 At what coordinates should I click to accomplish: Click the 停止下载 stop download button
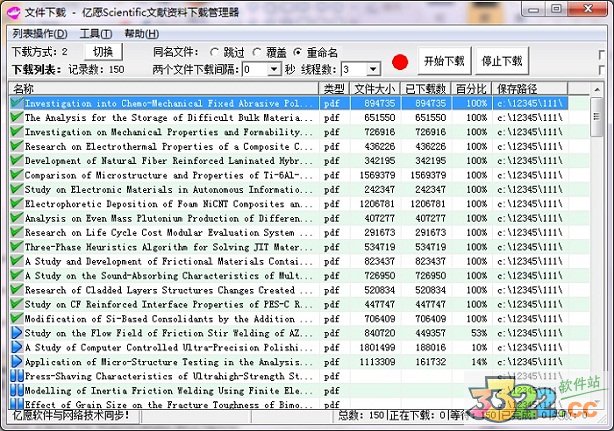[502, 61]
